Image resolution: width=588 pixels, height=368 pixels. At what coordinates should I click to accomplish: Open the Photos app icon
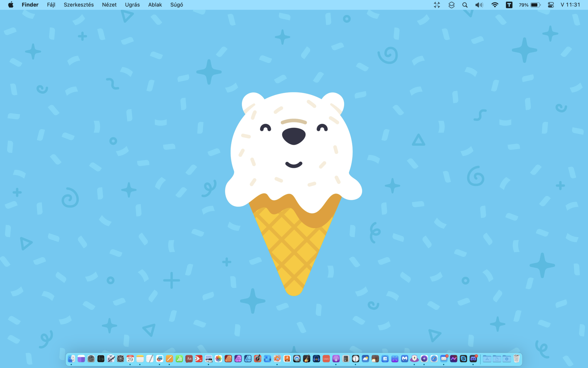tap(218, 358)
